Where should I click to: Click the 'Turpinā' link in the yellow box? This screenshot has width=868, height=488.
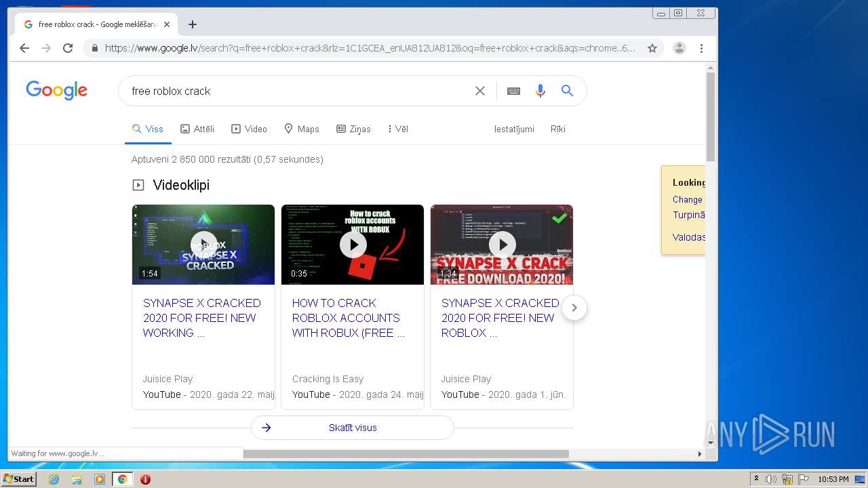point(689,215)
